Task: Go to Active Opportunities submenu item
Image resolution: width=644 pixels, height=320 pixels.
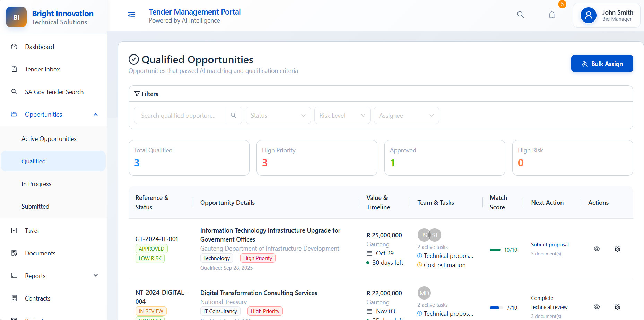Action: (x=49, y=139)
